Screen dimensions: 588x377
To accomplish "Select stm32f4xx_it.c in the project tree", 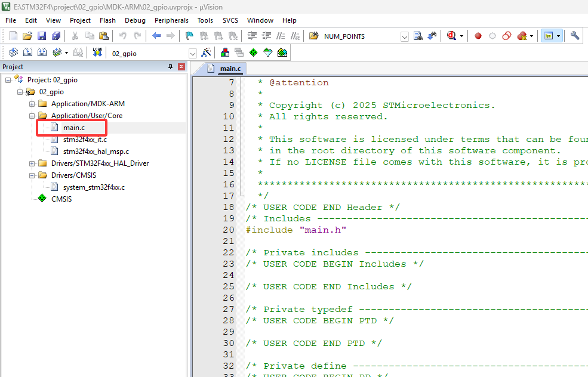I will [85, 140].
